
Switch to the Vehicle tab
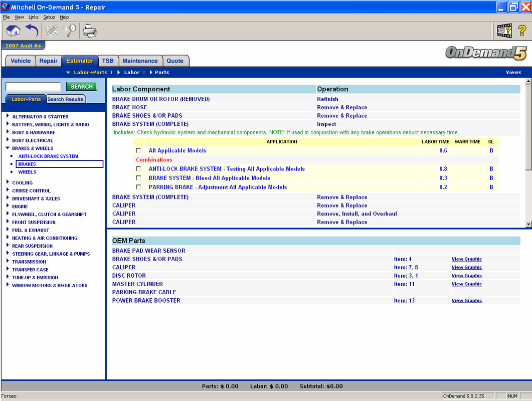(x=21, y=61)
